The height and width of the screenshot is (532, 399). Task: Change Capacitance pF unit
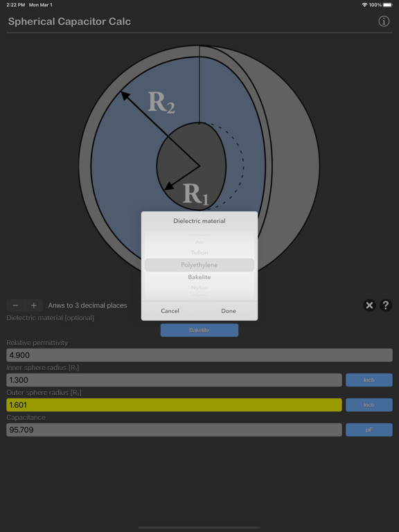click(369, 430)
